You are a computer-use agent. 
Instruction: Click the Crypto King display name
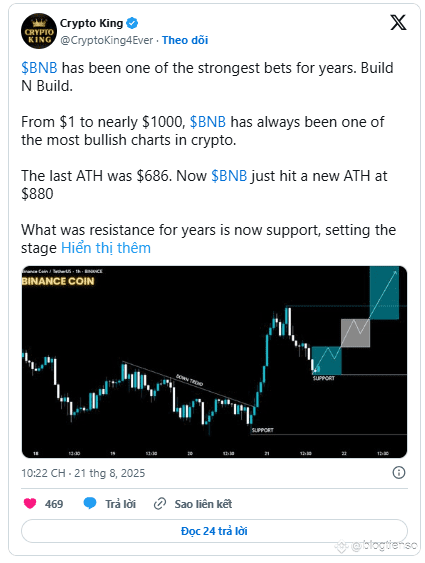[x=91, y=23]
